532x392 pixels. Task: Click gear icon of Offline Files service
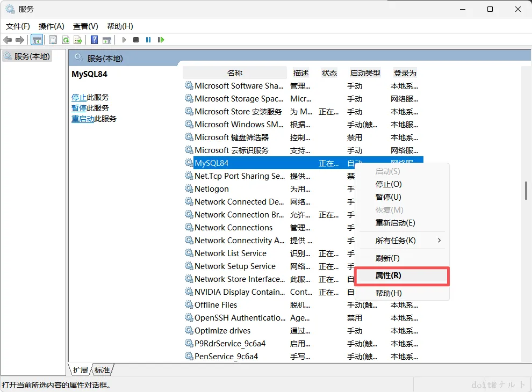189,304
